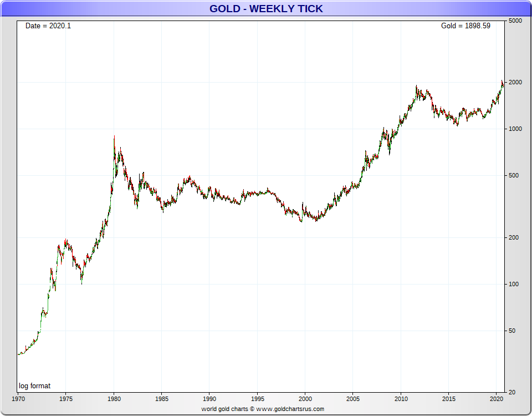
Task: Click the 500 price axis label
Action: point(514,176)
